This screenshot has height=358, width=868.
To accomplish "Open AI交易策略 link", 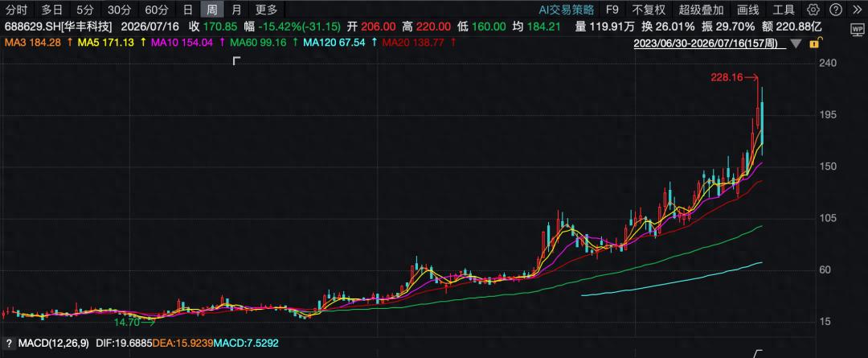I will pyautogui.click(x=567, y=10).
